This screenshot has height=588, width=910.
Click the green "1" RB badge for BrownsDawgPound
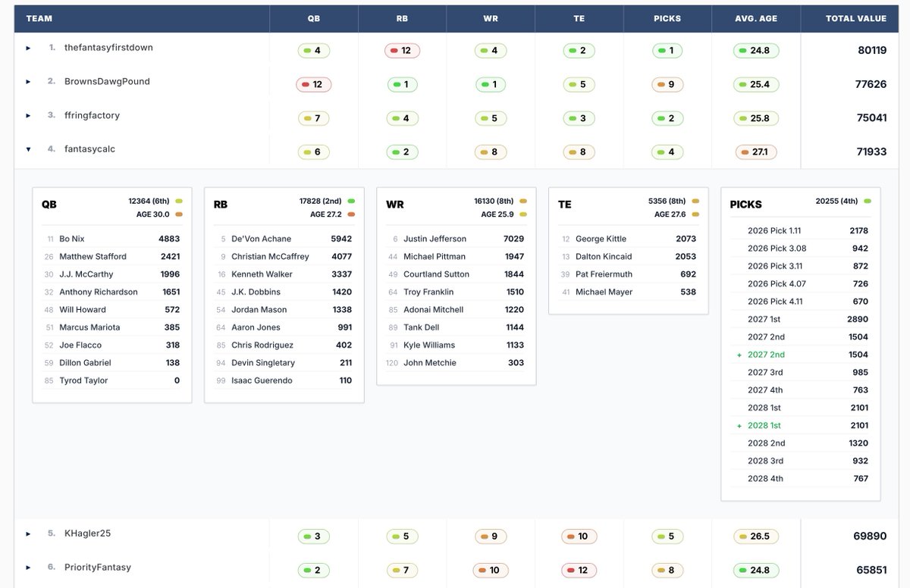(x=402, y=84)
